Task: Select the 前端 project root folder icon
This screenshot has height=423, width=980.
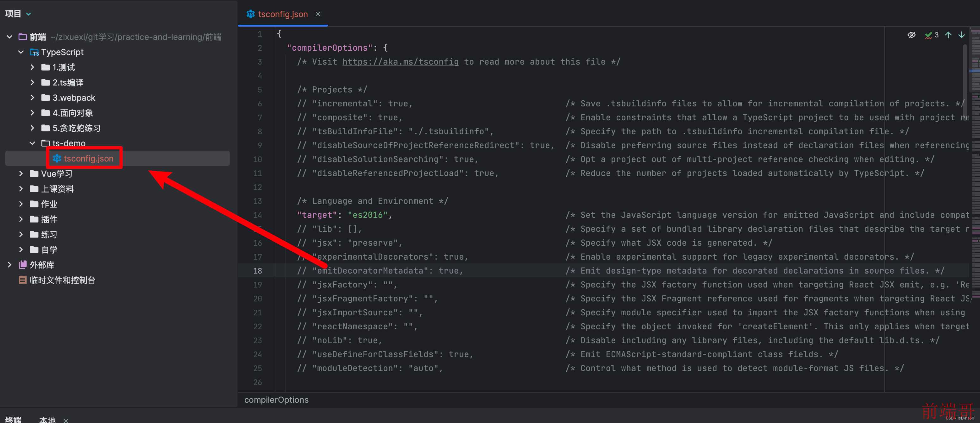Action: coord(23,37)
